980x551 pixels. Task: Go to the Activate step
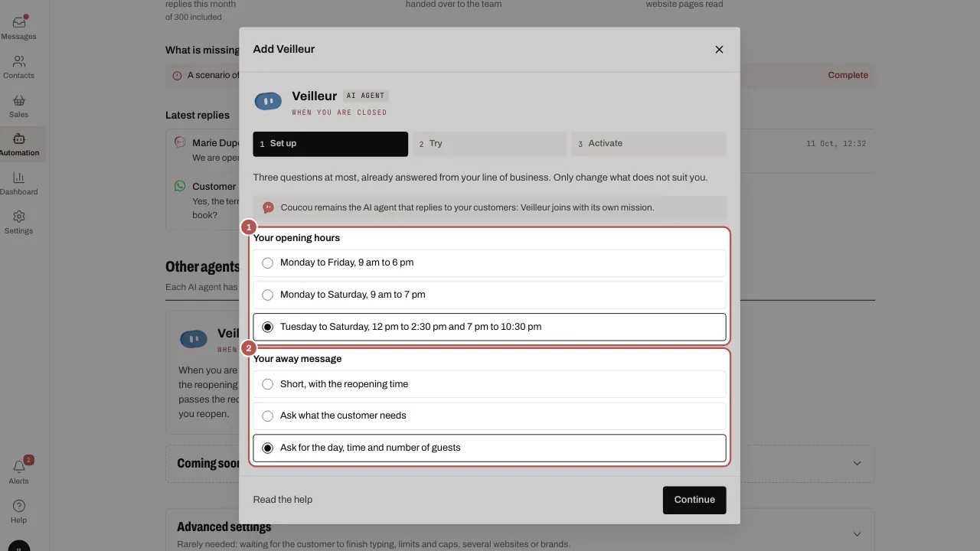pyautogui.click(x=648, y=144)
